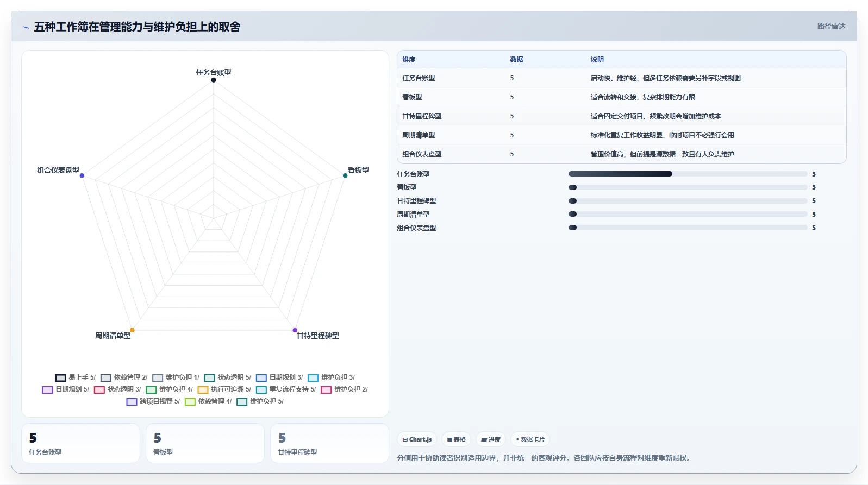Toggle the 维护负担 3/ legend series
This screenshot has width=868, height=485.
331,377
